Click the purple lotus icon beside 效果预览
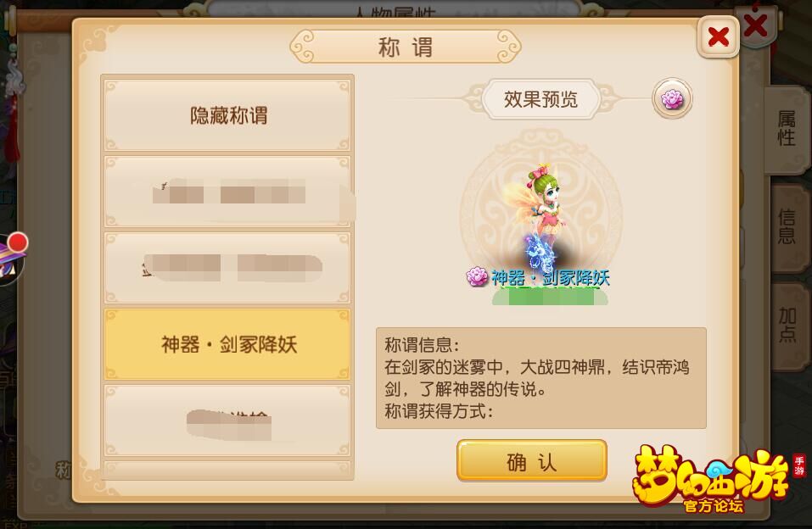Screen dimensions: 812x529 [672, 99]
